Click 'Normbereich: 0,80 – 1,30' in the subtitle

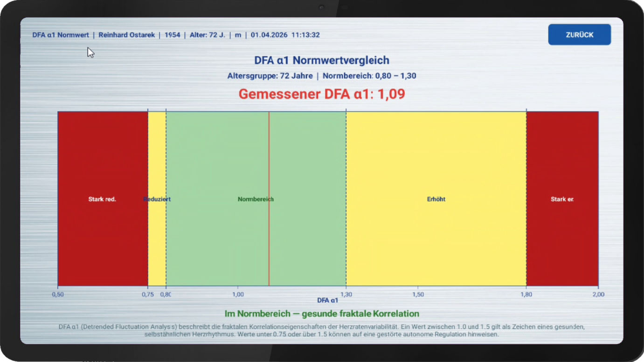(369, 76)
